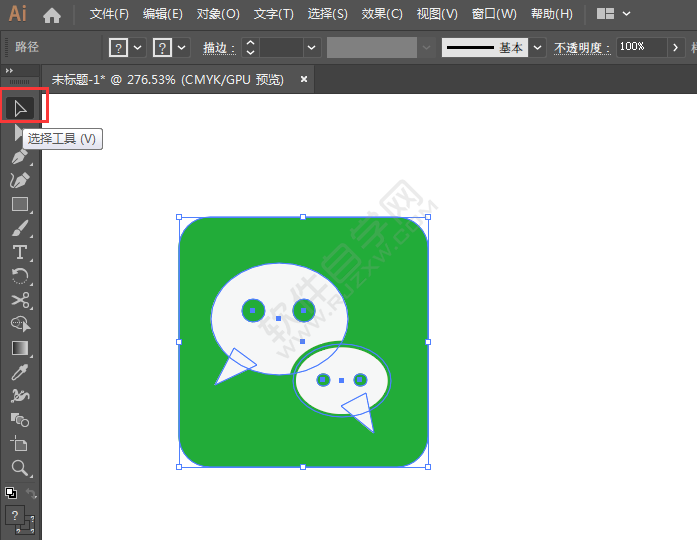The height and width of the screenshot is (540, 697).
Task: Open the stroke weight dropdown
Action: tap(312, 47)
